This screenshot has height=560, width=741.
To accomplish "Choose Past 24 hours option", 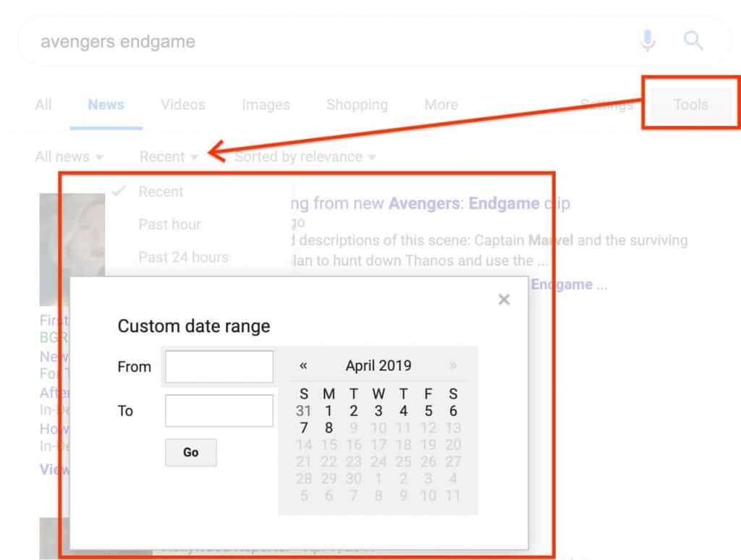I will pyautogui.click(x=183, y=257).
